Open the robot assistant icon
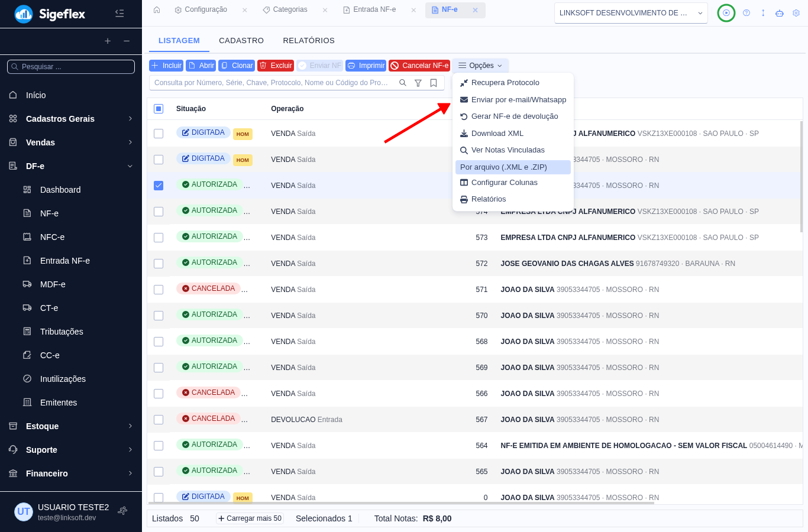The width and height of the screenshot is (808, 532). 780,13
